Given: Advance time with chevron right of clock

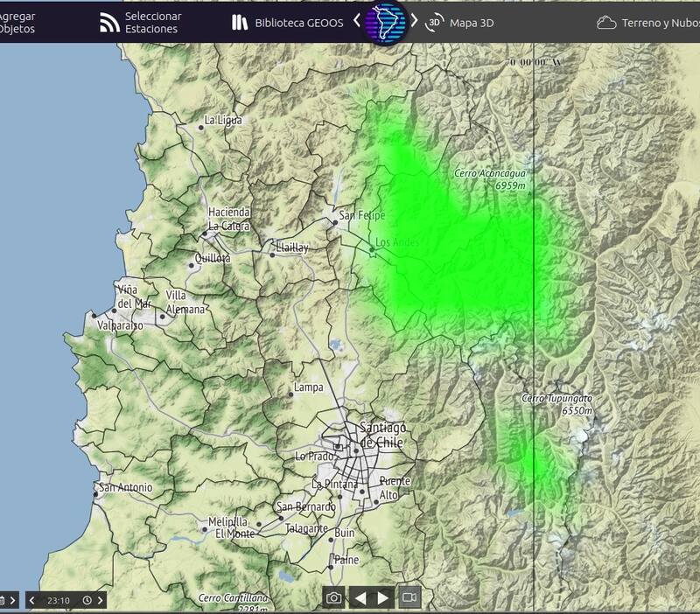Looking at the screenshot, I should [101, 601].
